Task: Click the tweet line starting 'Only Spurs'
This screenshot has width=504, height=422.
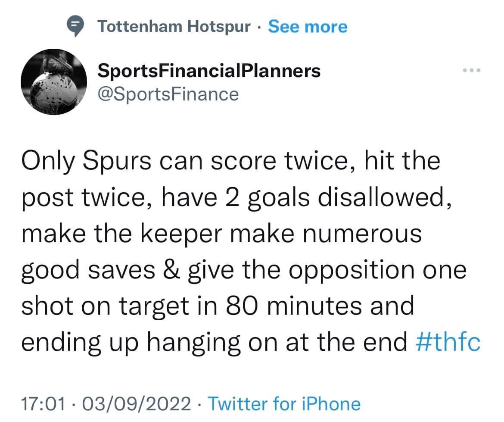Action: (231, 161)
